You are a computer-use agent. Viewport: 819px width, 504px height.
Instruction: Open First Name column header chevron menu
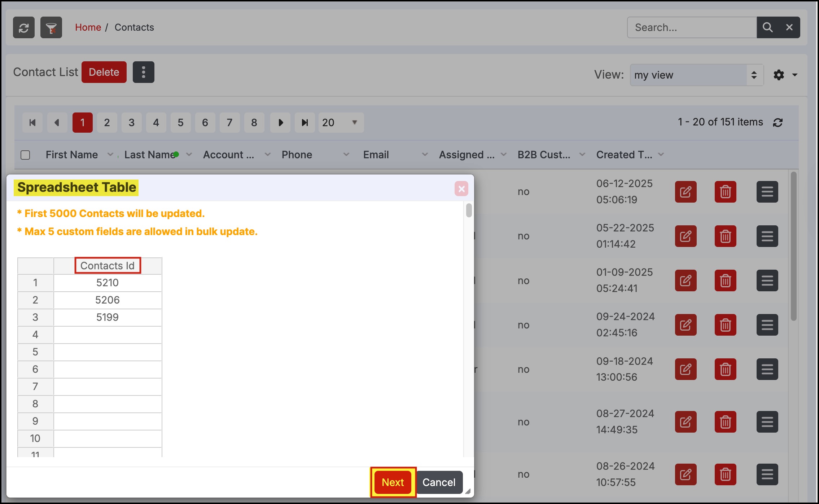click(x=110, y=155)
